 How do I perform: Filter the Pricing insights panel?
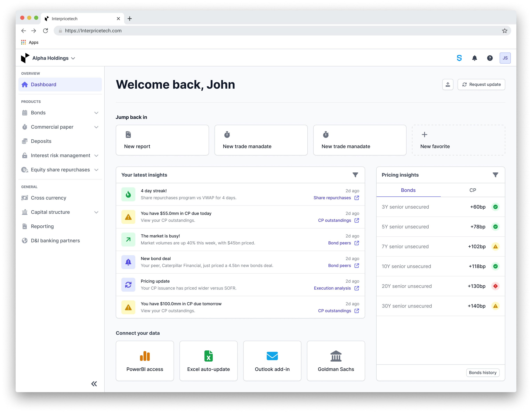point(495,175)
